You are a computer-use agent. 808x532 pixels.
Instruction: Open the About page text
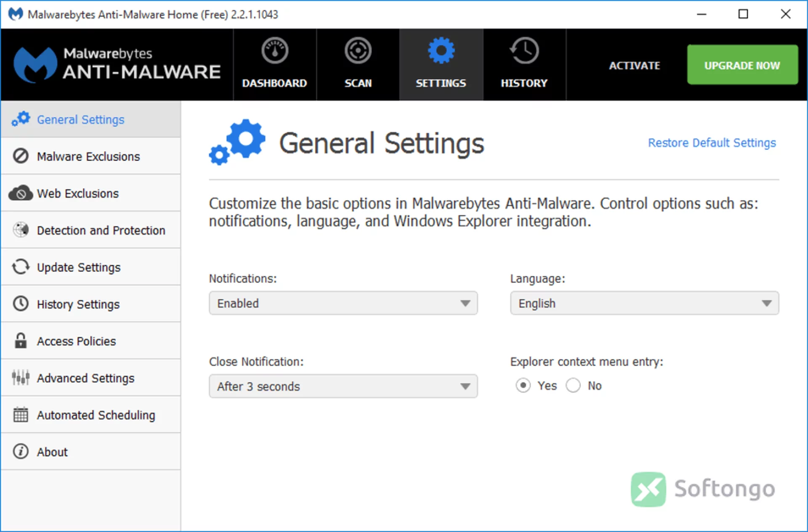52,452
